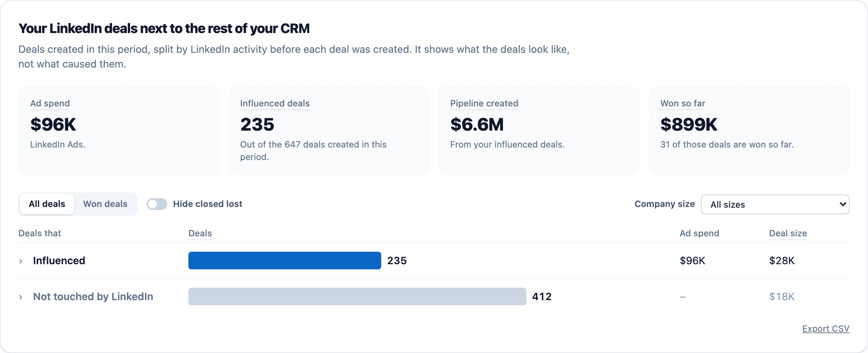This screenshot has height=353, width=868.
Task: Click the Hide closed lost label
Action: 208,204
